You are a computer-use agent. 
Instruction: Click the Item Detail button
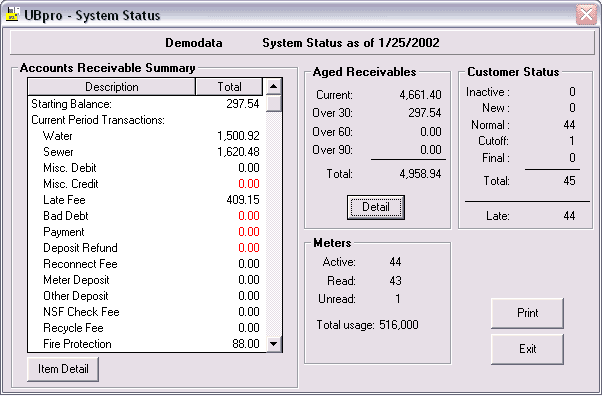point(63,369)
